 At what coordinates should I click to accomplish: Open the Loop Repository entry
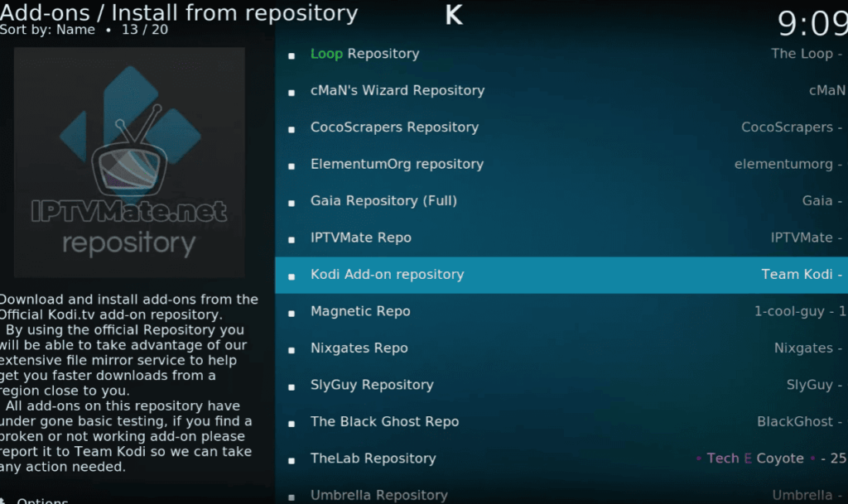[x=561, y=54]
